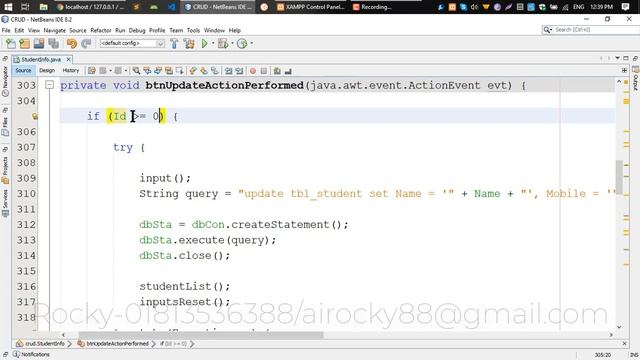This screenshot has width=640, height=360.
Task: Click the Save All toolbar icon
Action: tap(53, 43)
